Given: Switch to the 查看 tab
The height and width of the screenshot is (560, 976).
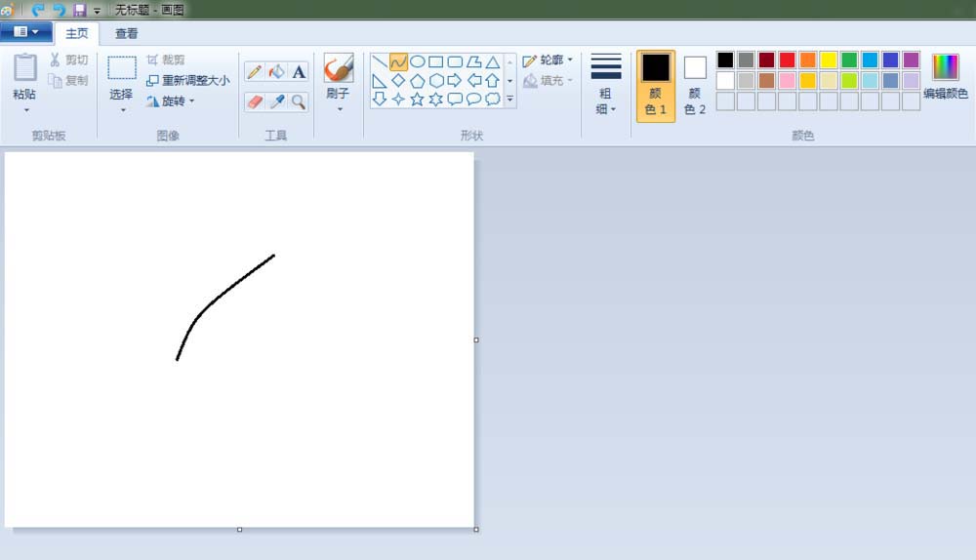Looking at the screenshot, I should pyautogui.click(x=126, y=33).
